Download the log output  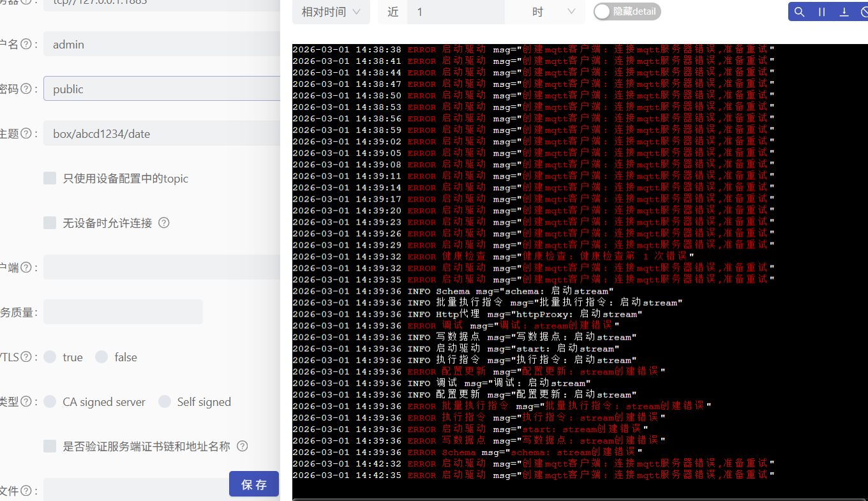pos(844,12)
